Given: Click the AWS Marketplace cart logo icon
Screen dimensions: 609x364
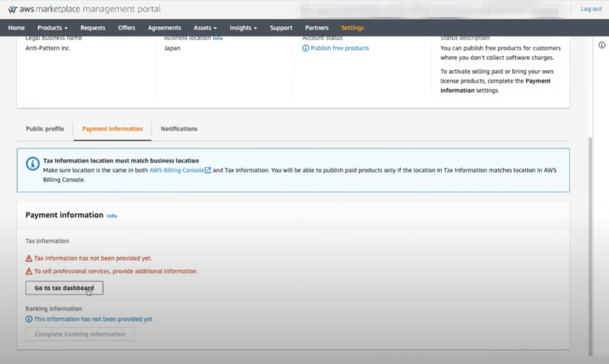Looking at the screenshot, I should coord(13,9).
